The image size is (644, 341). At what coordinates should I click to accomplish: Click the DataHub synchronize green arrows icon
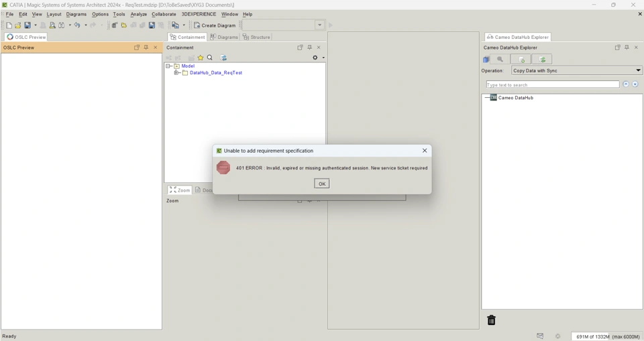click(542, 60)
